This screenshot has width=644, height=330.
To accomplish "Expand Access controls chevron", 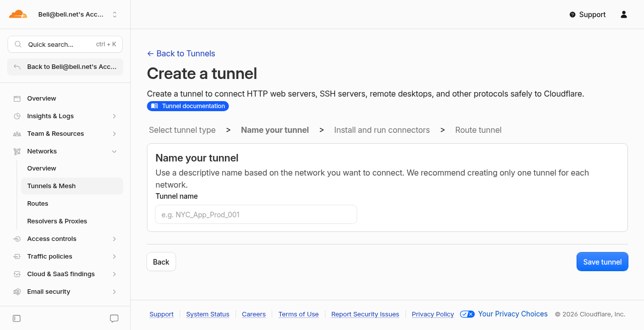I will pyautogui.click(x=114, y=239).
